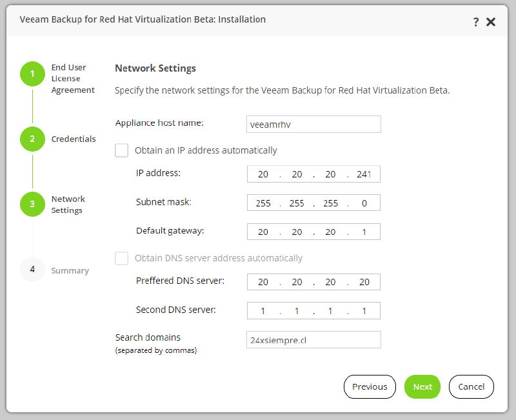Click third octet of IP address field
Screen dimensions: 516x420
tap(330, 174)
